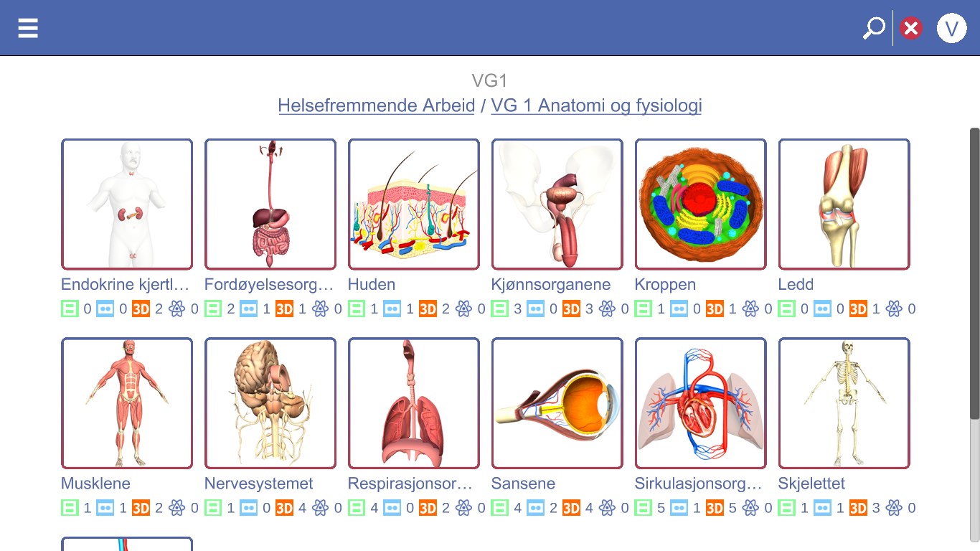Open the Endokrine kjertler title

tap(126, 284)
